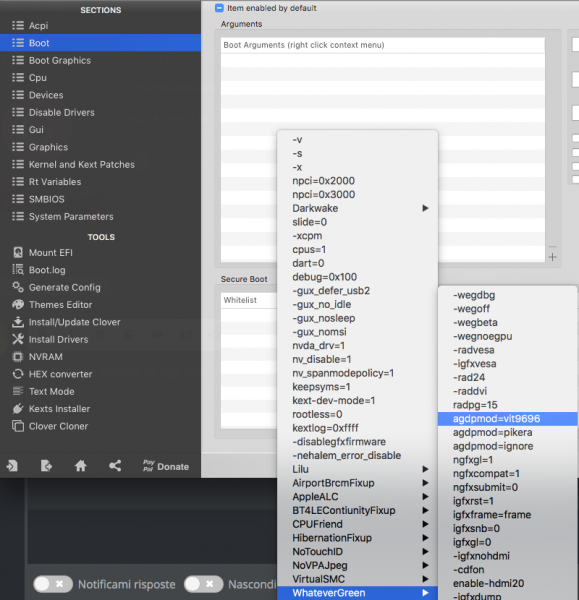The width and height of the screenshot is (579, 600).
Task: Open the Clover Cloner tool
Action: tap(50, 426)
